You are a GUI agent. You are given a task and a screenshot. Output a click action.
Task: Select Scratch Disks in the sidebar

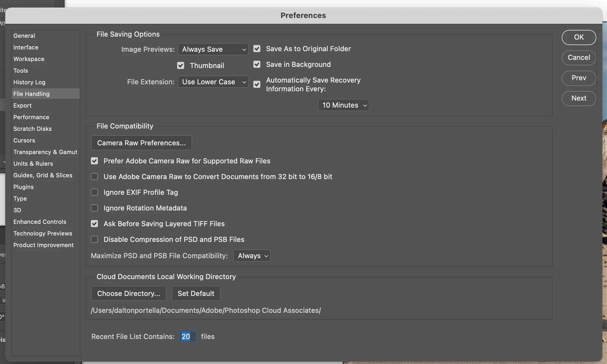pos(32,129)
